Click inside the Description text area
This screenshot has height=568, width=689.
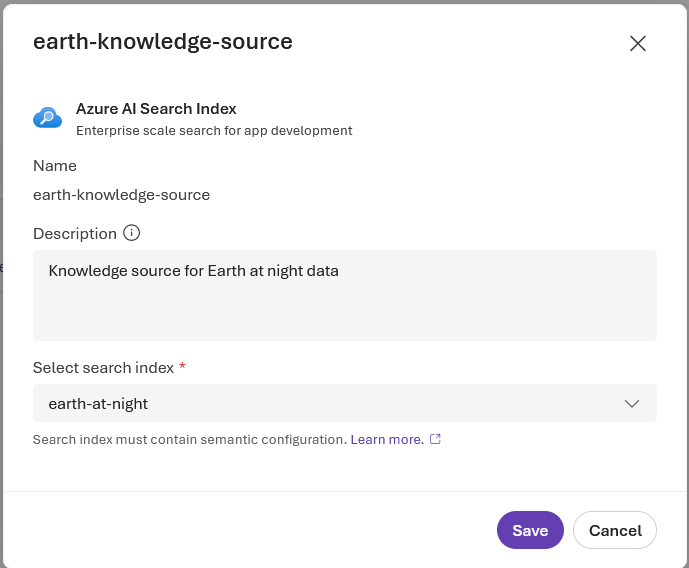pyautogui.click(x=344, y=310)
